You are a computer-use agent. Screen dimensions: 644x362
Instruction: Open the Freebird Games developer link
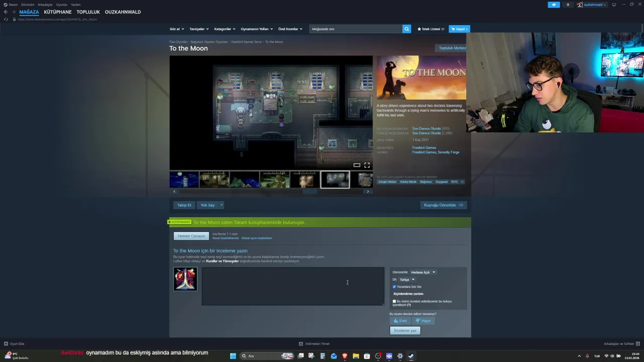[424, 148]
